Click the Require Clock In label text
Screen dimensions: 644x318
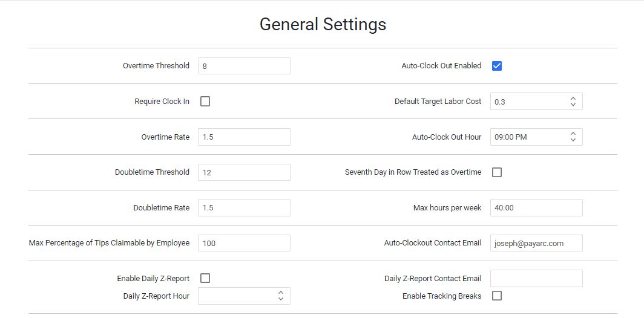[162, 102]
